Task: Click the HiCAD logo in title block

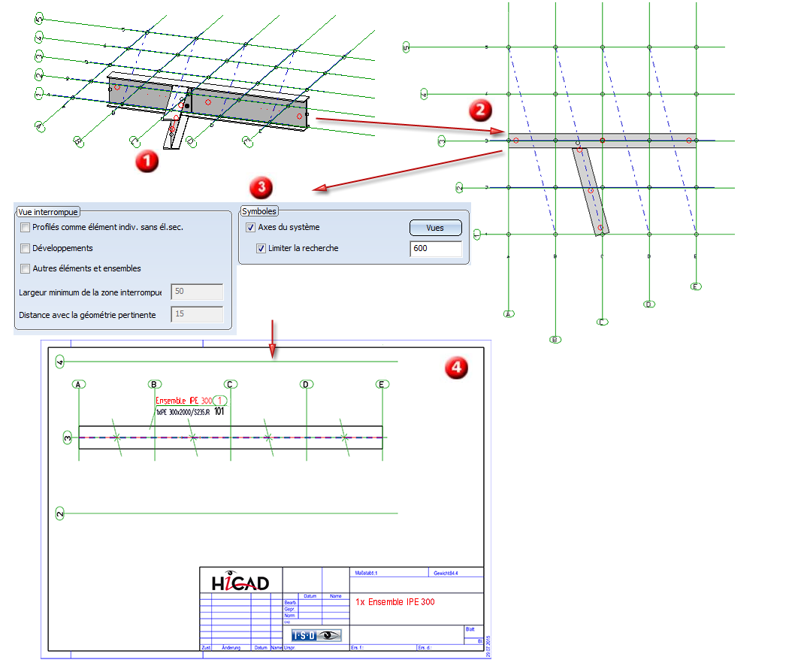Action: tap(240, 582)
